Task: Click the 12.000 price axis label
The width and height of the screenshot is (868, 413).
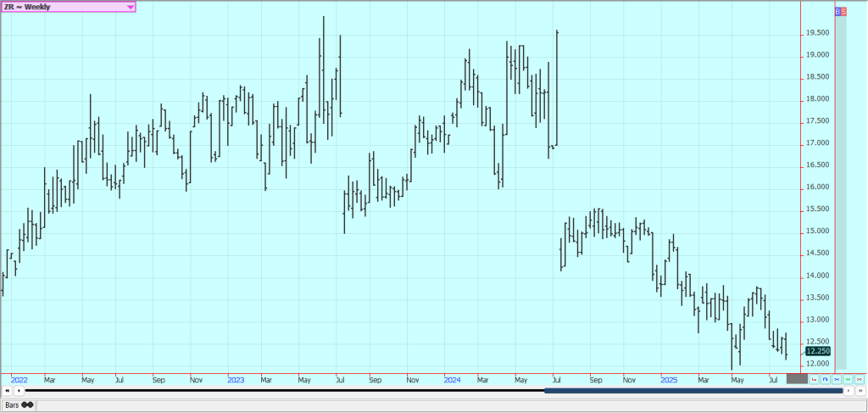Action: tap(818, 364)
